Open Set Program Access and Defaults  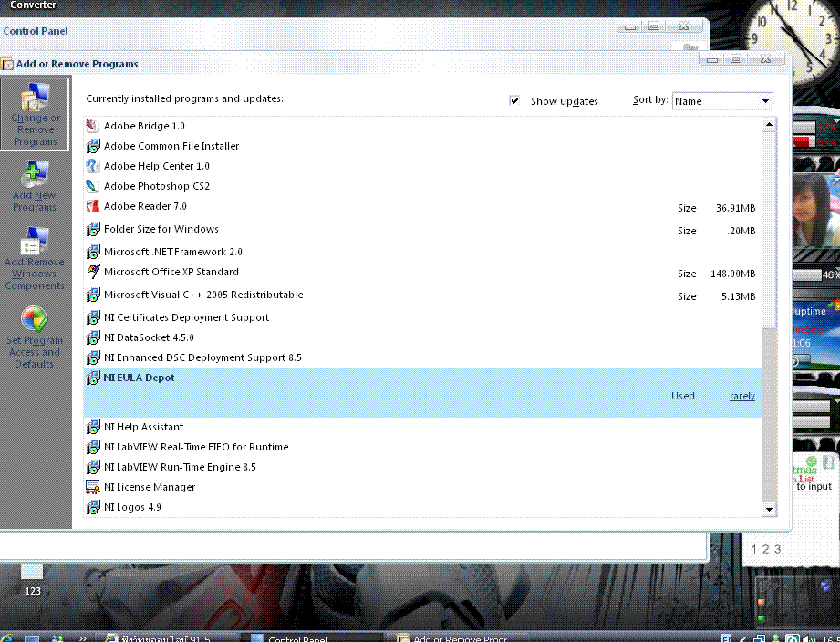click(x=35, y=337)
